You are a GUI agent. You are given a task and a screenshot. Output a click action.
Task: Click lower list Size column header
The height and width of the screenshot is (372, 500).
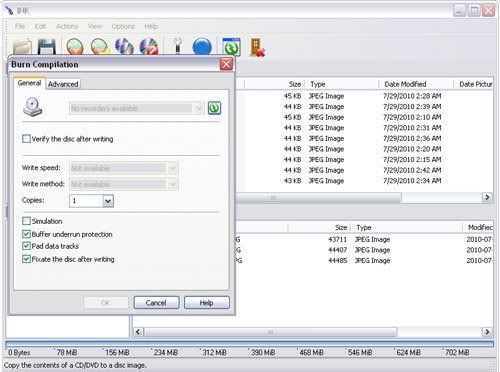pos(319,227)
